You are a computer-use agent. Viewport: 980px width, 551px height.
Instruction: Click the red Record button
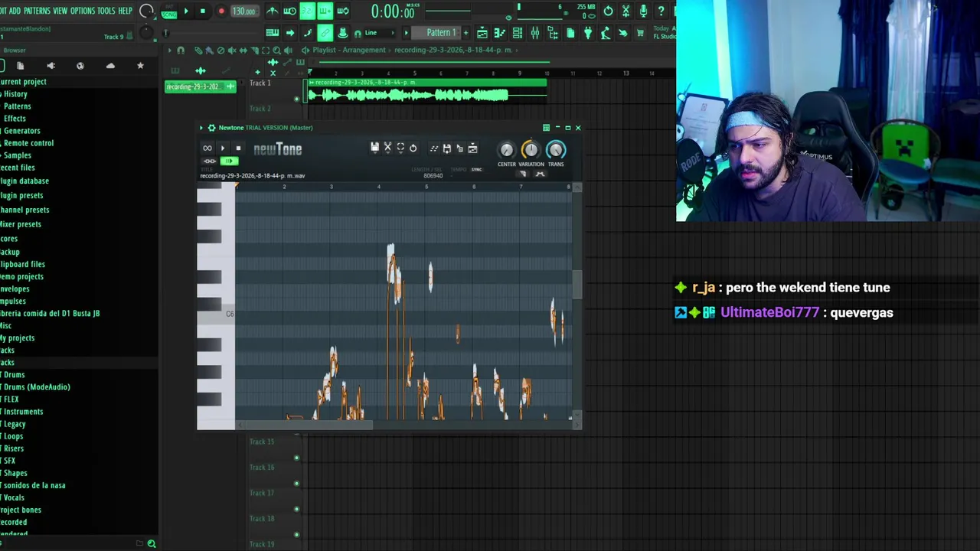(221, 11)
